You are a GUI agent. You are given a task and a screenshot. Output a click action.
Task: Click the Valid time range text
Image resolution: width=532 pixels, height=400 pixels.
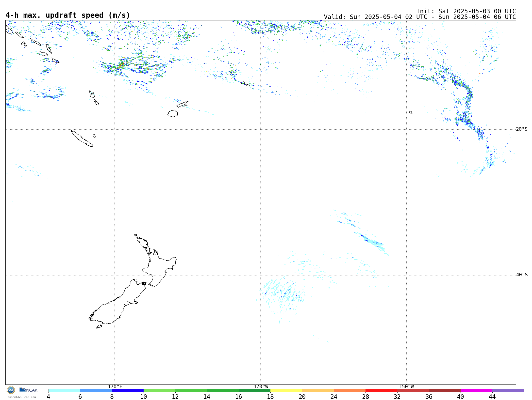(420, 17)
